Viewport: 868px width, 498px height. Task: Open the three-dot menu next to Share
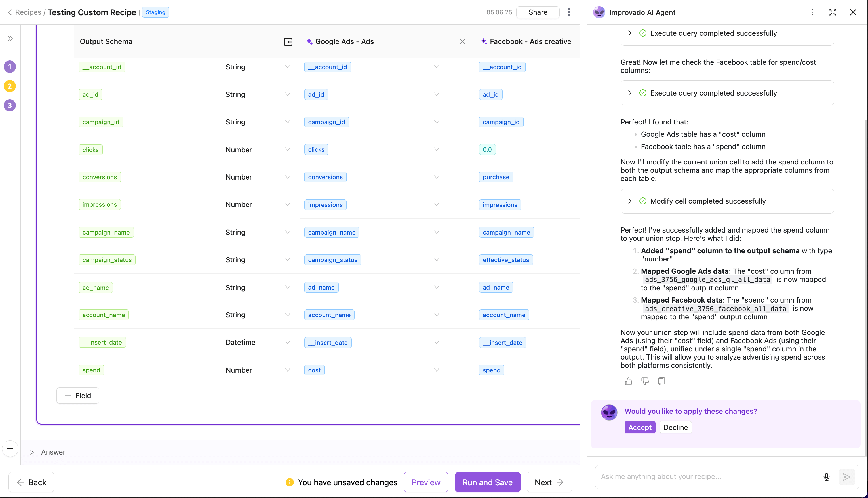569,12
